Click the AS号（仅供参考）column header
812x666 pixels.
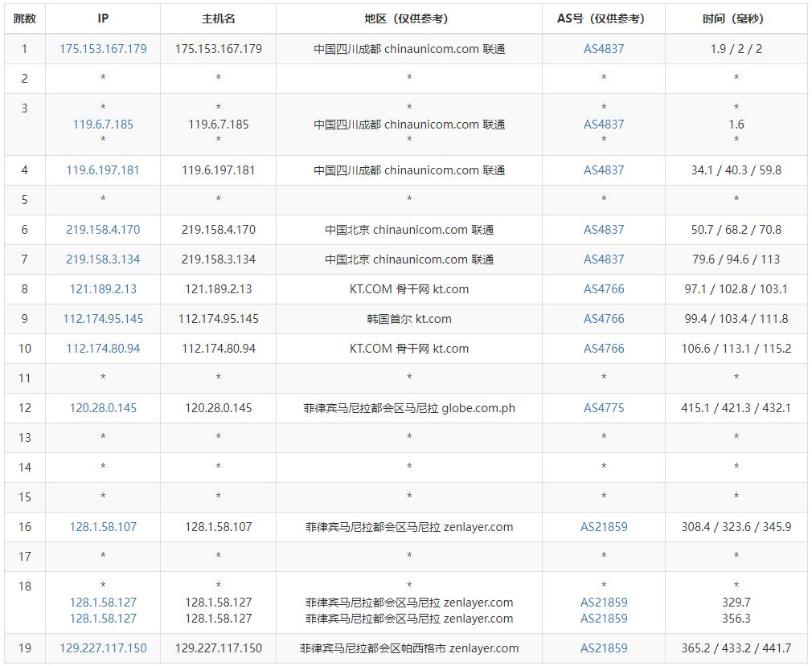pos(604,18)
